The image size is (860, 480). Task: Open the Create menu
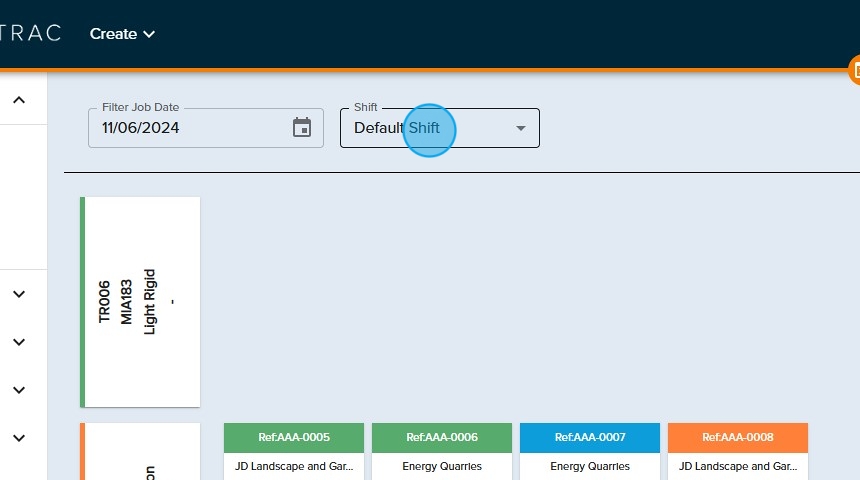pos(122,34)
